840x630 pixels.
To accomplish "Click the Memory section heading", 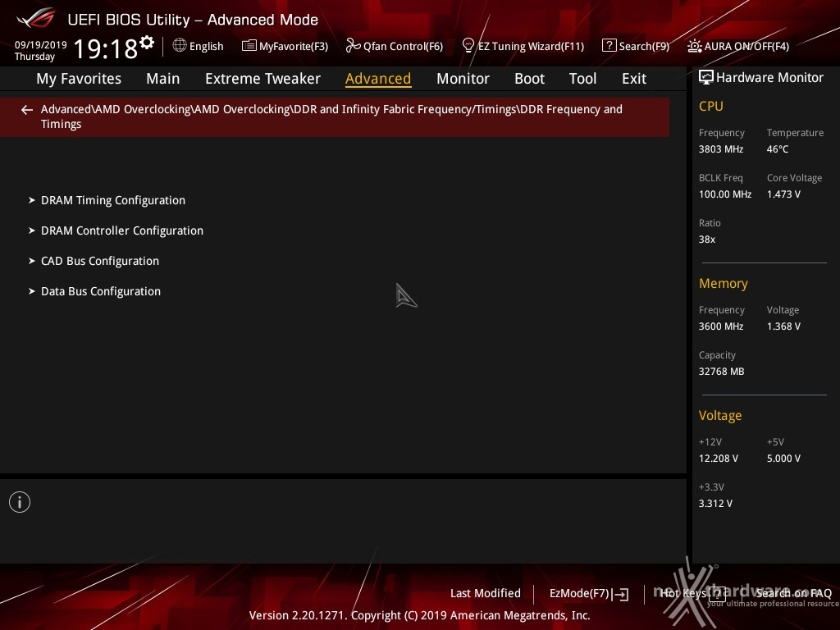I will (724, 283).
